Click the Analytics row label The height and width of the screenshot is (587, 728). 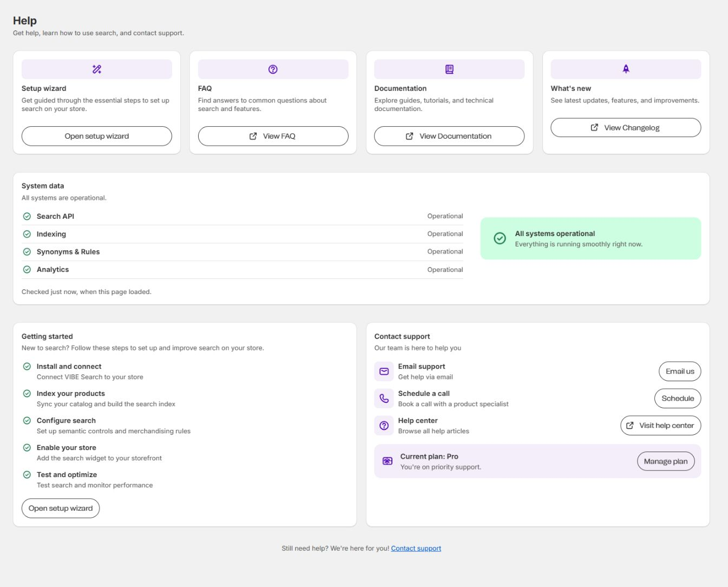[x=53, y=270]
